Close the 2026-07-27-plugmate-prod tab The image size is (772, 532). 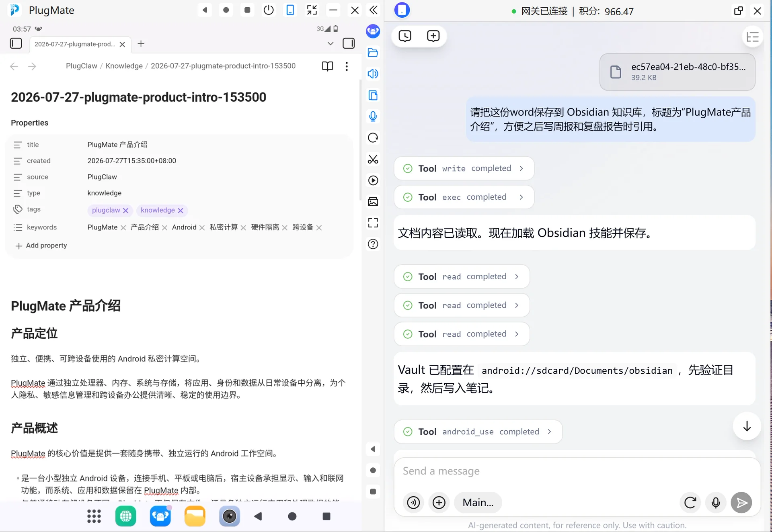123,44
